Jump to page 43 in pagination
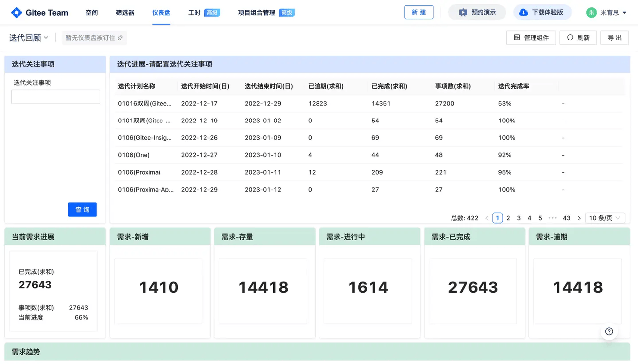The image size is (638, 364). click(566, 218)
